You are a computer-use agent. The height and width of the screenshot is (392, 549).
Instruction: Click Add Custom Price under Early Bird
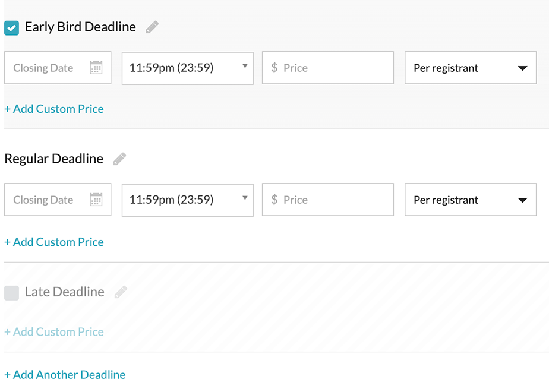pos(54,109)
